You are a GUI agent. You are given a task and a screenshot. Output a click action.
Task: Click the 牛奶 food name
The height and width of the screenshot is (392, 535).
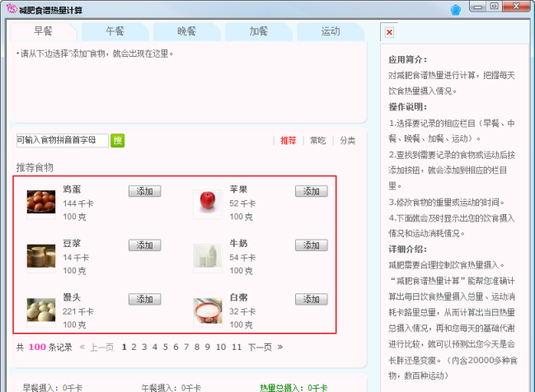(x=238, y=243)
